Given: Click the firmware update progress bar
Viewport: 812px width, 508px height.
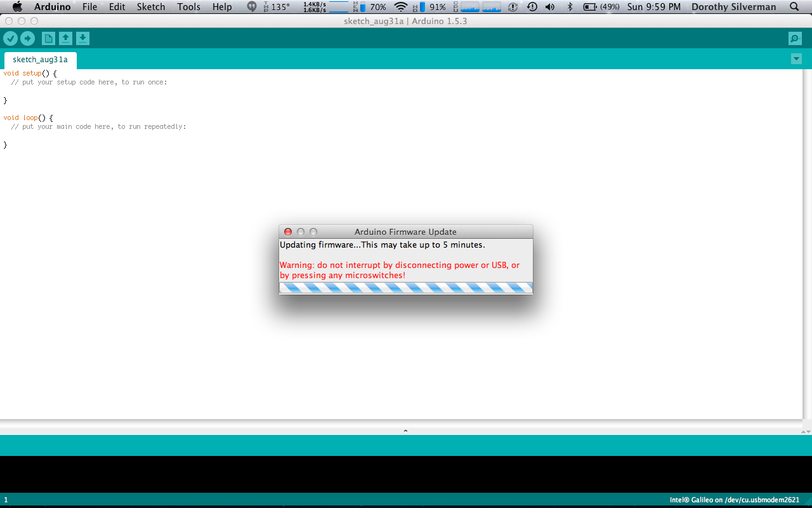Looking at the screenshot, I should [406, 288].
